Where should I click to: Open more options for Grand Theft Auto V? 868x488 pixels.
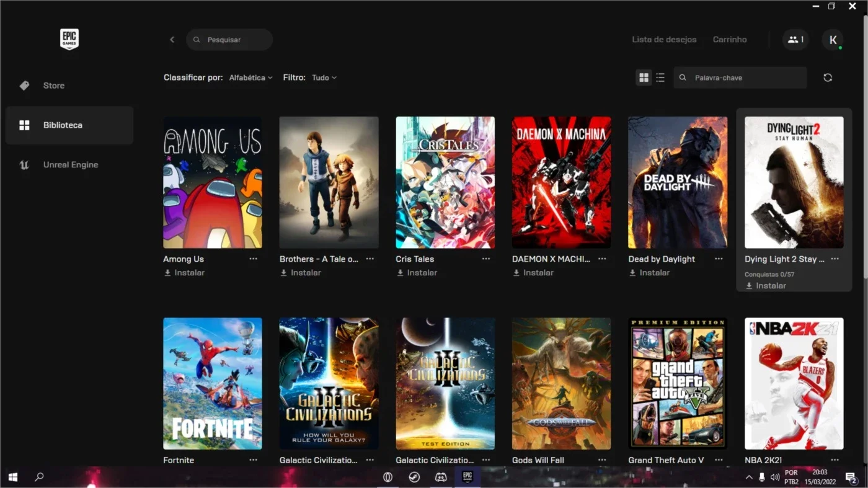[719, 459]
